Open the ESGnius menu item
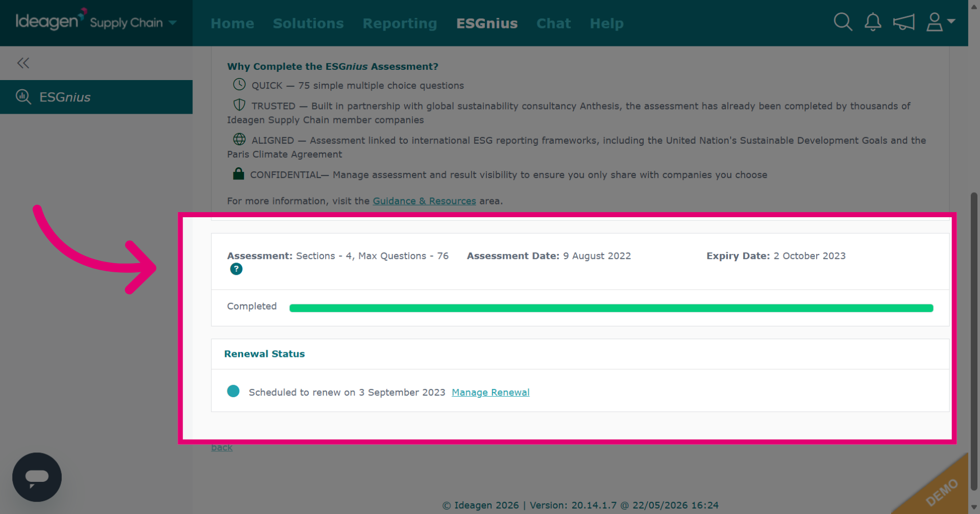The image size is (980, 514). 487,23
